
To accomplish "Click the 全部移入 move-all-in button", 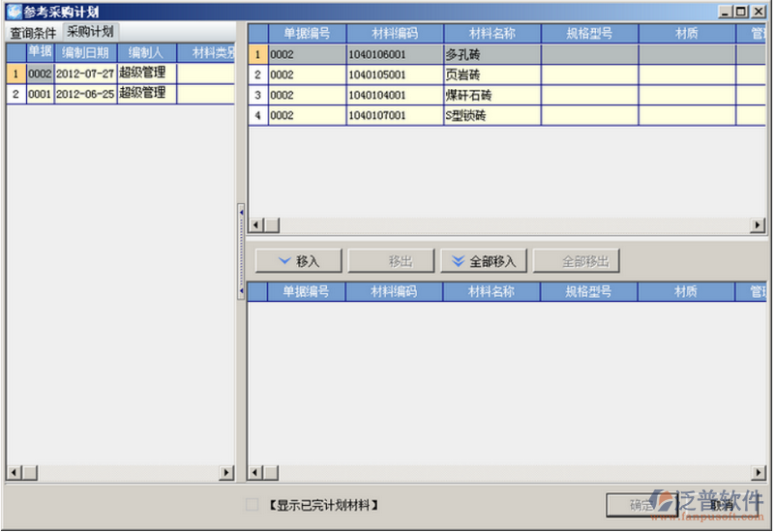I will pyautogui.click(x=483, y=261).
